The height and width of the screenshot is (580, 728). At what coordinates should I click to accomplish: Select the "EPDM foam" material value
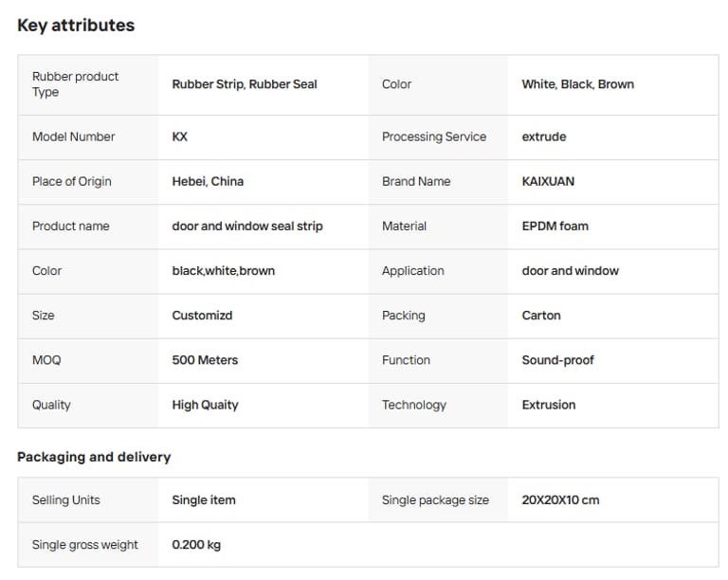click(x=555, y=226)
